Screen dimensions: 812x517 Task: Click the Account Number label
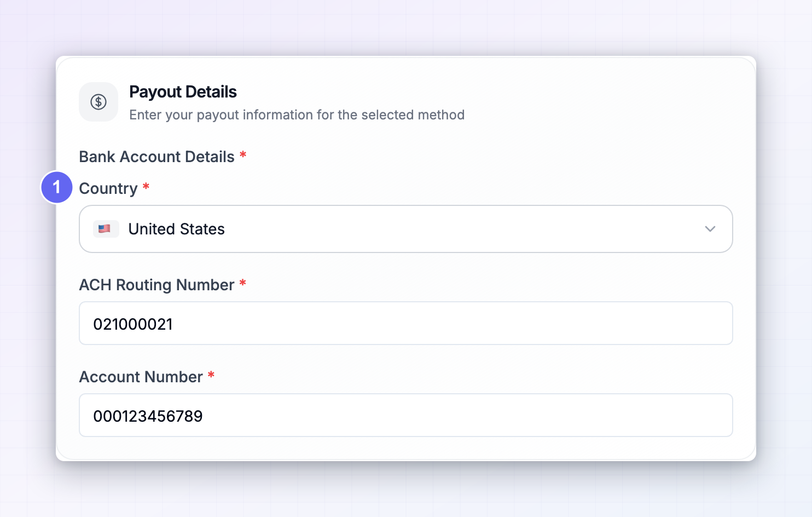(x=141, y=377)
